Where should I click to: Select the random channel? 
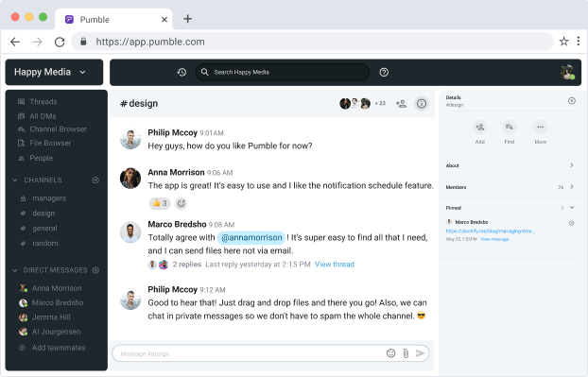coord(40,243)
